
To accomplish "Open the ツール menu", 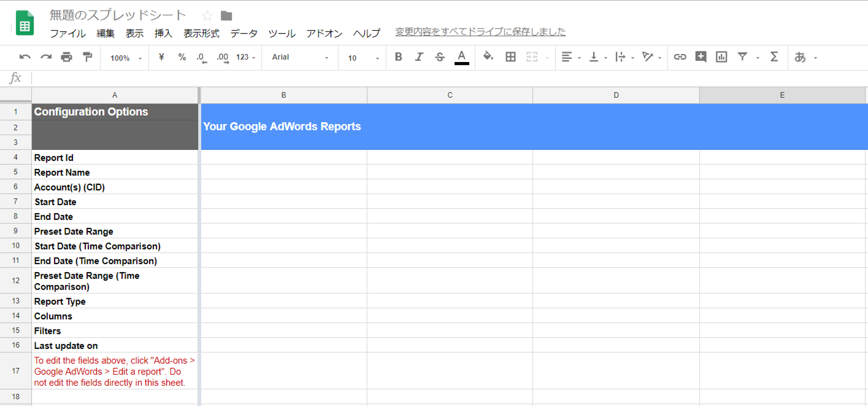I will point(282,33).
